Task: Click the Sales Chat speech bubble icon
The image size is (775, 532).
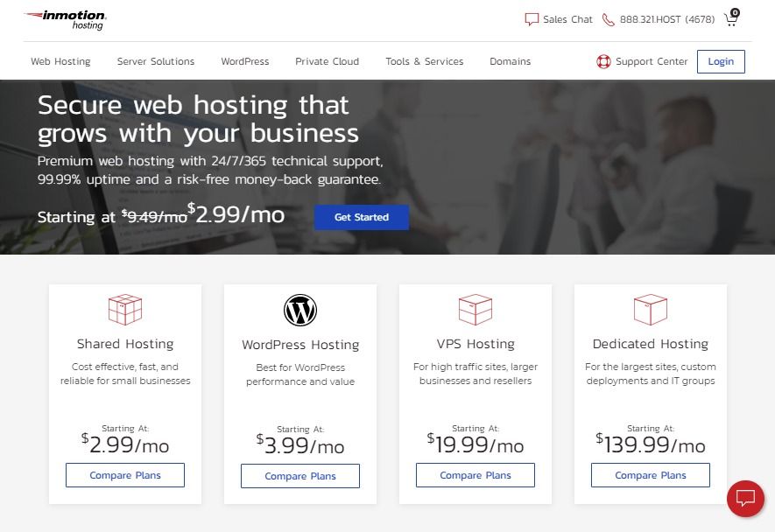Action: [x=532, y=19]
